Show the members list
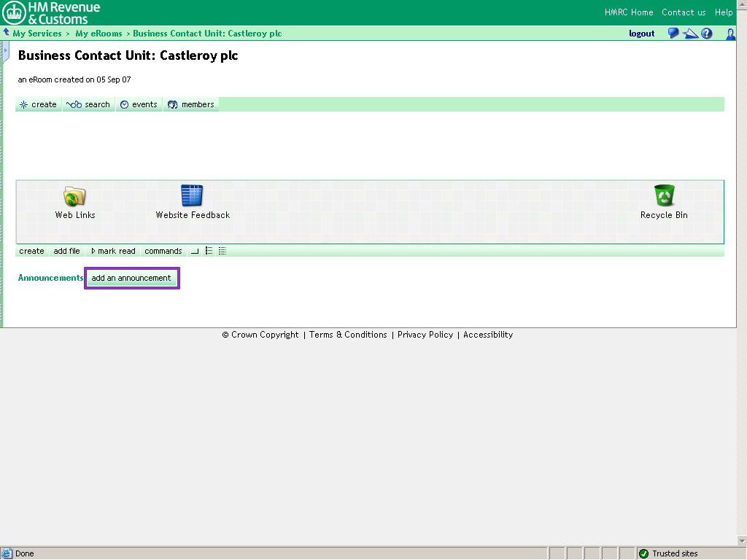This screenshot has width=747, height=560. pyautogui.click(x=190, y=104)
